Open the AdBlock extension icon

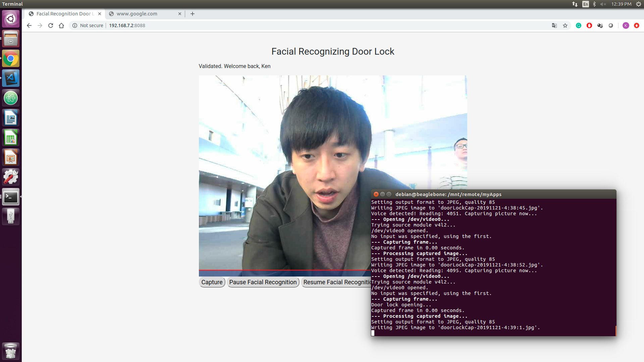(x=589, y=25)
